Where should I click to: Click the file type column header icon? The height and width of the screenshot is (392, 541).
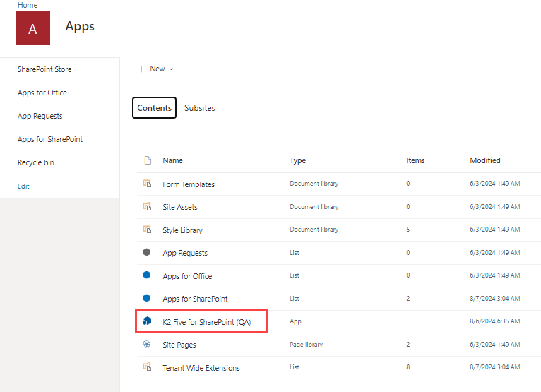point(148,160)
